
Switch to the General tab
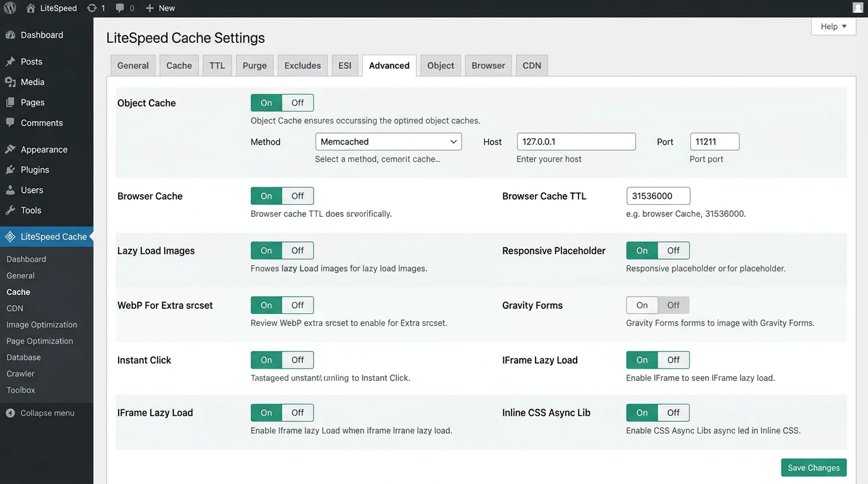[x=133, y=66]
